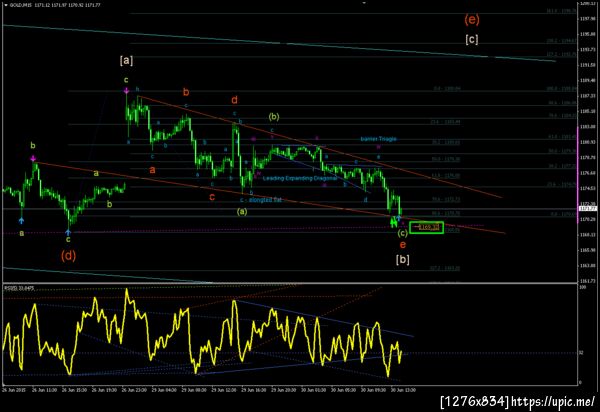This screenshot has height=412, width=600.
Task: Select the yellow-green (b) wave label
Action: coord(274,117)
